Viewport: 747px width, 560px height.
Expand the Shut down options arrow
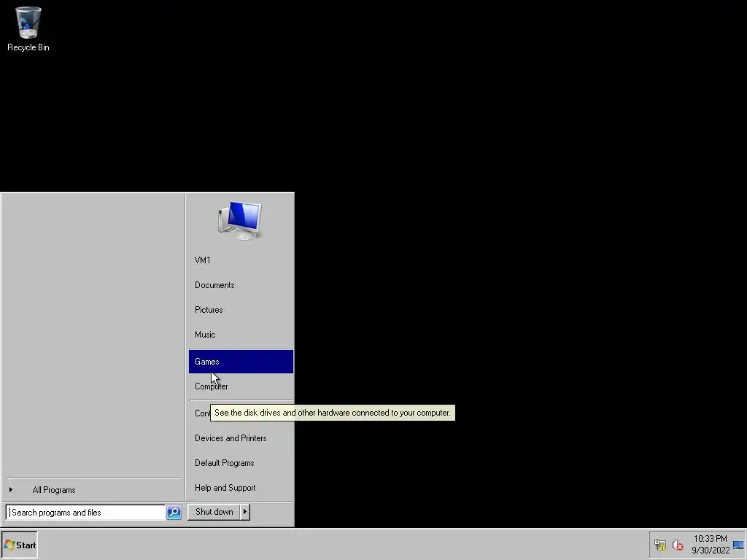245,512
